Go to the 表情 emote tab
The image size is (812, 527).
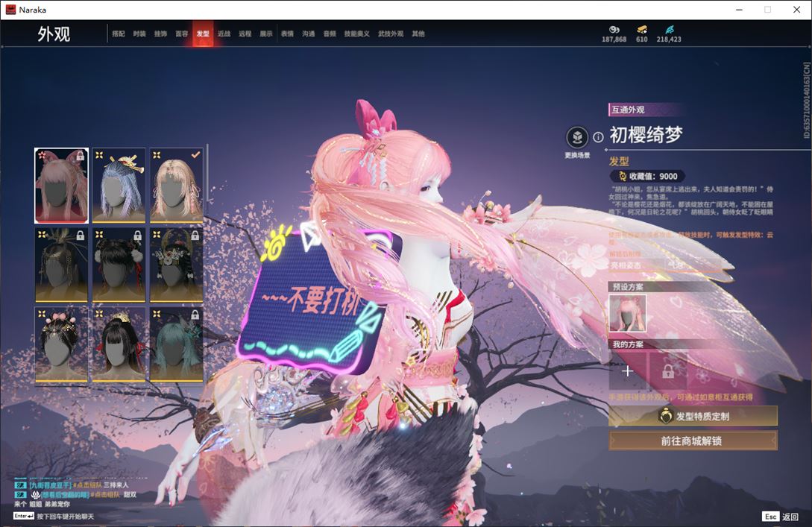[287, 34]
